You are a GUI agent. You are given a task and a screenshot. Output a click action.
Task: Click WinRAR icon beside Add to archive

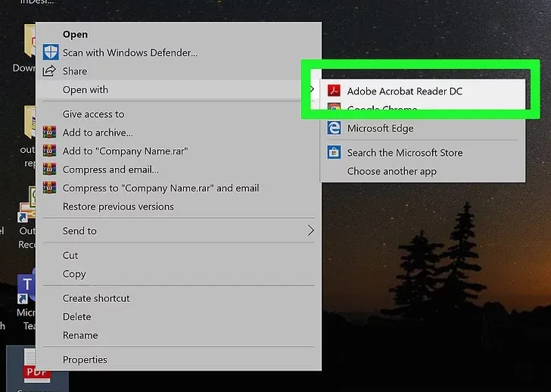pos(49,132)
